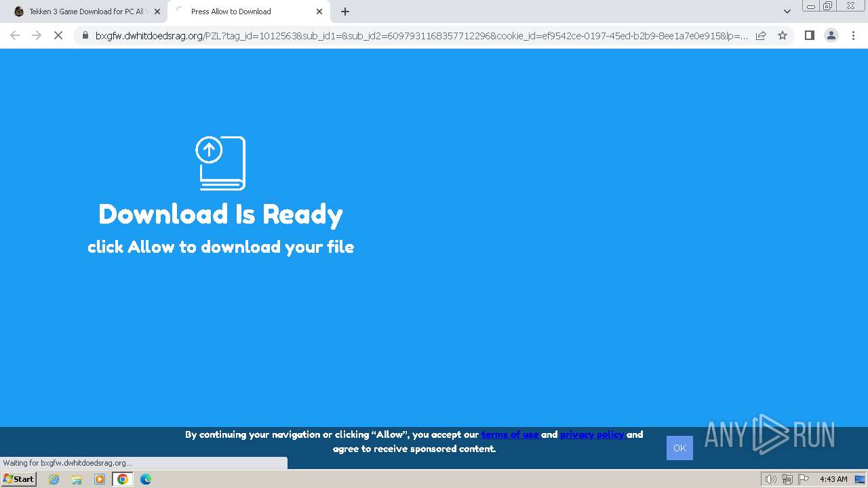Image resolution: width=868 pixels, height=488 pixels.
Task: Click the address bar URL
Action: pyautogui.click(x=422, y=36)
